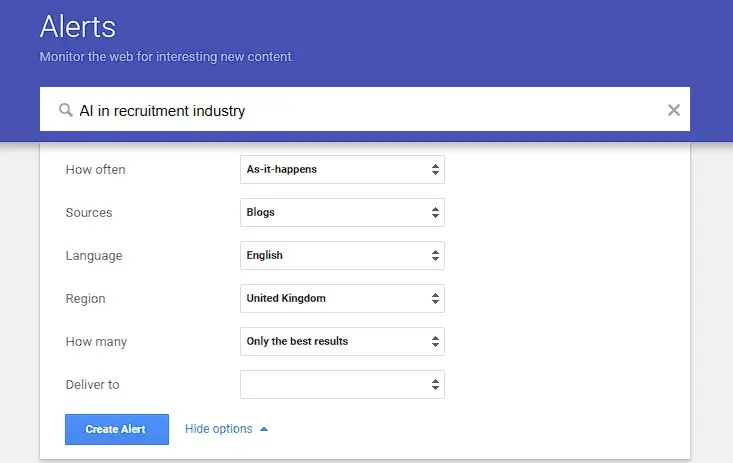
Task: Open the As-it-happens frequency dropdown
Action: [342, 169]
